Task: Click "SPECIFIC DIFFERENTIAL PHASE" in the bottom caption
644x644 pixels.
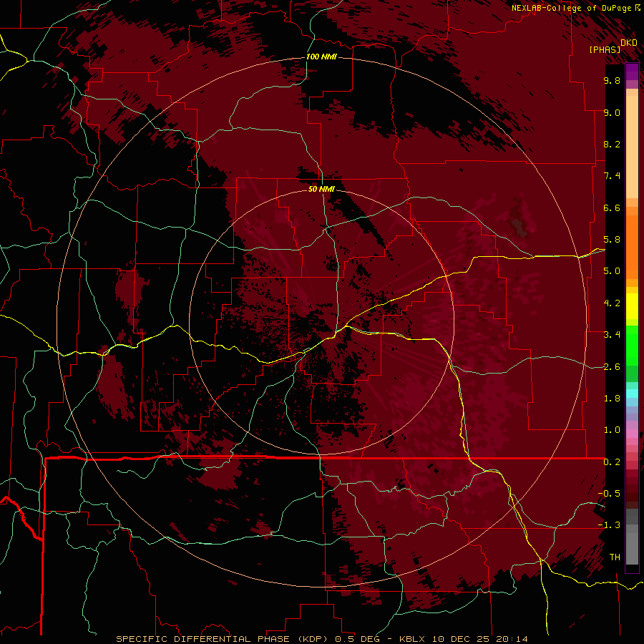Action: click(204, 639)
